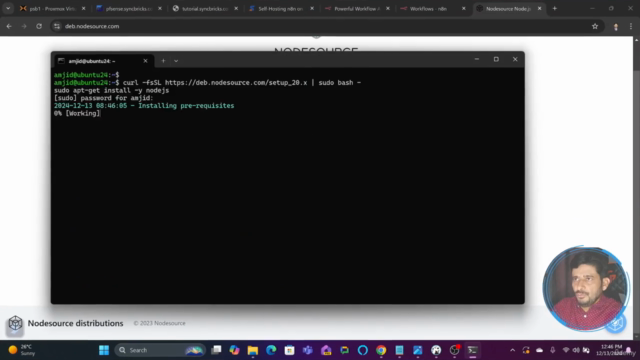Reload the deb.nodesource.com page
The width and height of the screenshot is (640, 360).
pos(39,26)
